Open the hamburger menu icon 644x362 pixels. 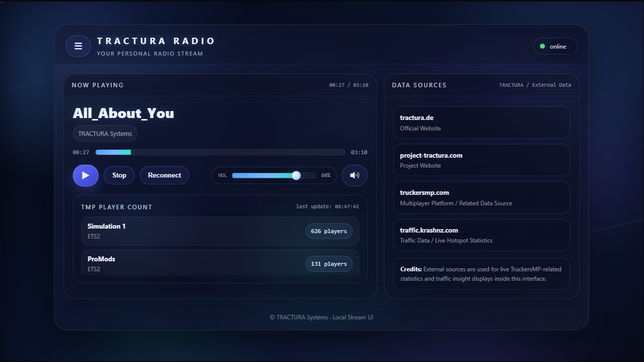(x=78, y=46)
